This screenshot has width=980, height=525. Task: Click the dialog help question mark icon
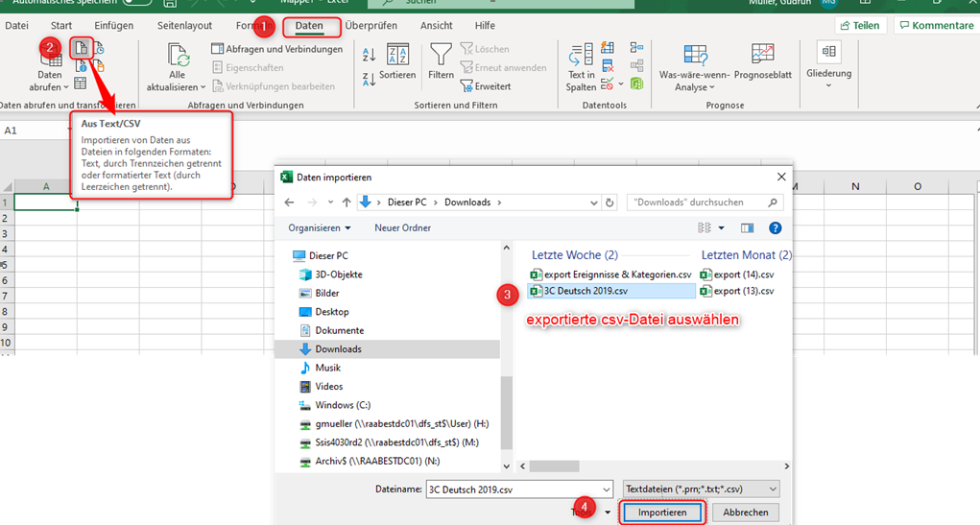tap(776, 227)
